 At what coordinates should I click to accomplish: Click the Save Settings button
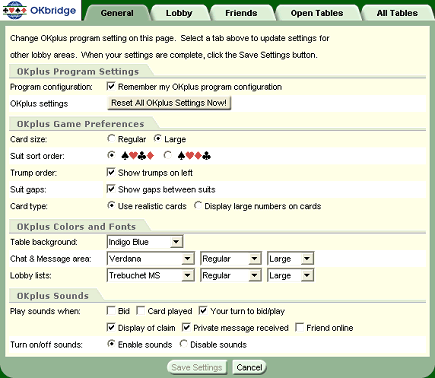click(197, 367)
